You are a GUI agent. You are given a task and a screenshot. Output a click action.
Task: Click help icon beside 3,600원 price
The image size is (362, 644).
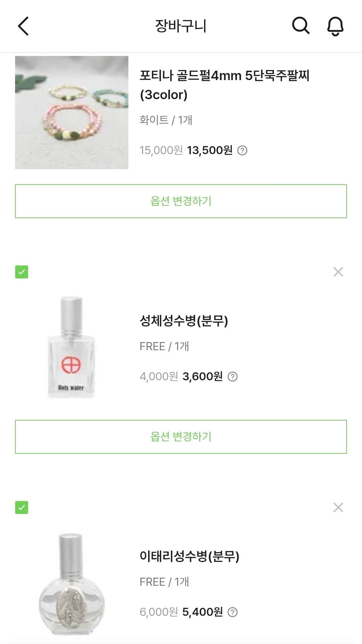232,377
